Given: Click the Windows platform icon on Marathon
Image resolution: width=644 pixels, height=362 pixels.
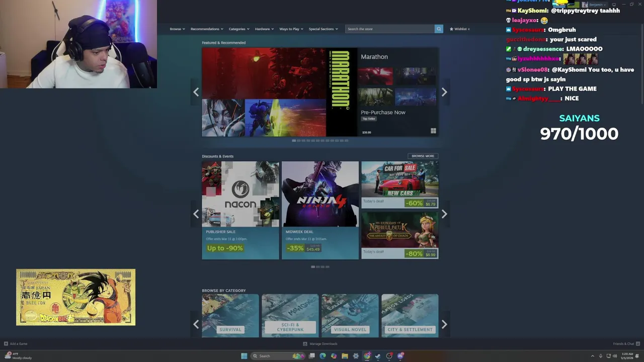Looking at the screenshot, I should 433,131.
